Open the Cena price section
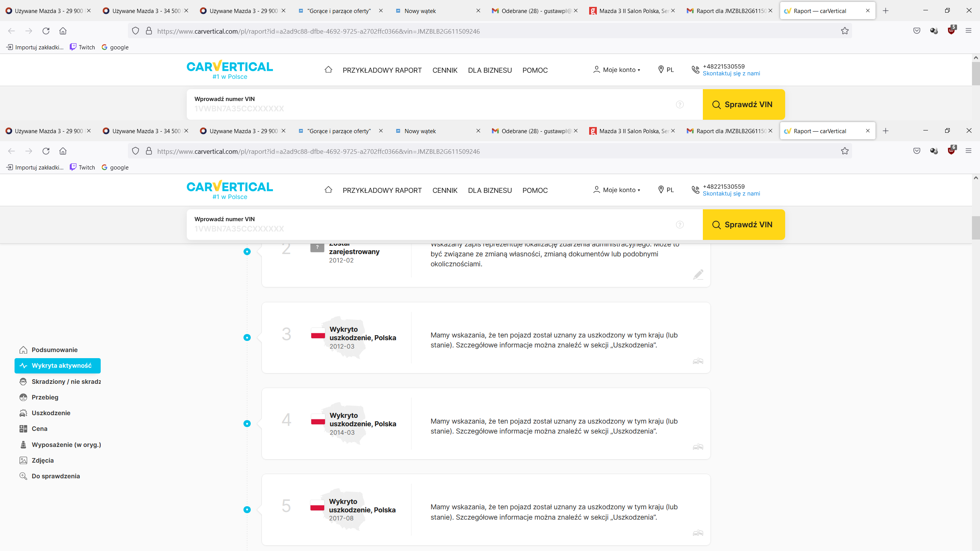980x551 pixels. click(x=39, y=429)
